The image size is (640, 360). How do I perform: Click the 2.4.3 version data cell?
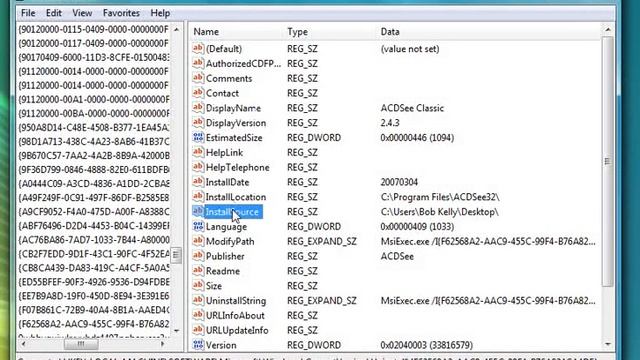pos(390,123)
